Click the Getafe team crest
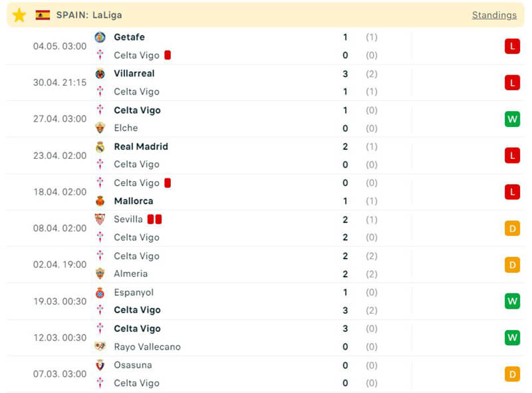 coord(100,37)
